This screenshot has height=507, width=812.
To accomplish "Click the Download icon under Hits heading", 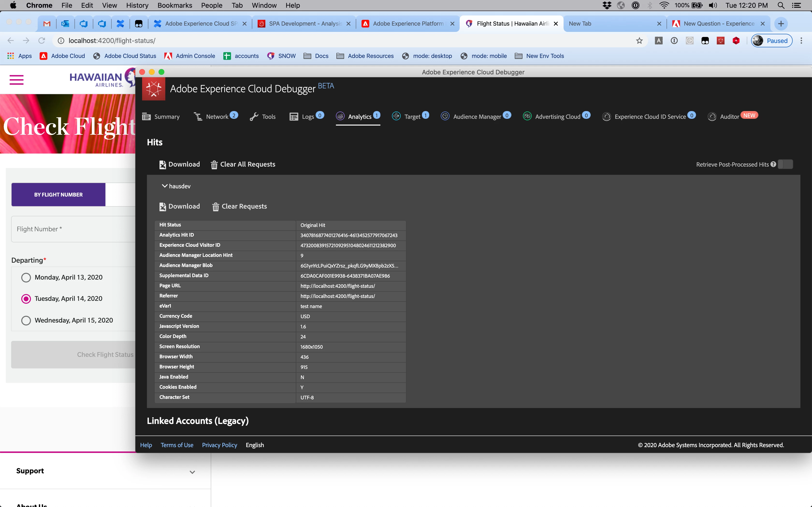I will point(163,165).
